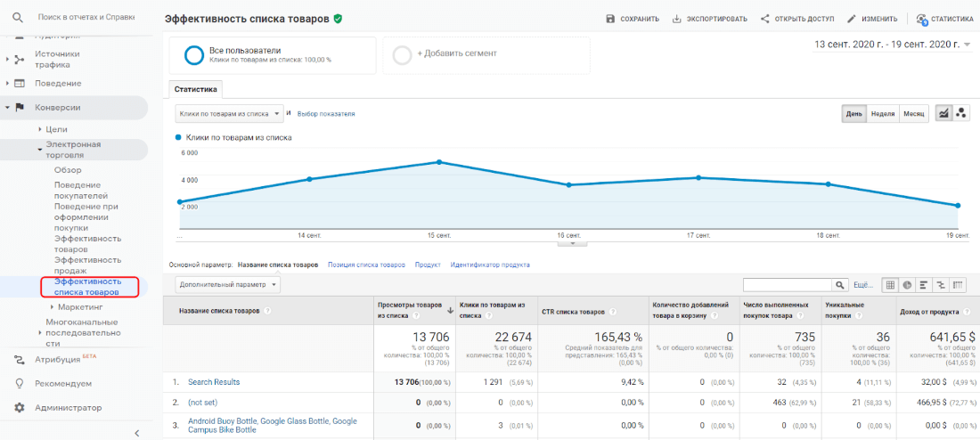Image resolution: width=980 pixels, height=440 pixels.
Task: Expand the Цели tree item
Action: click(40, 129)
